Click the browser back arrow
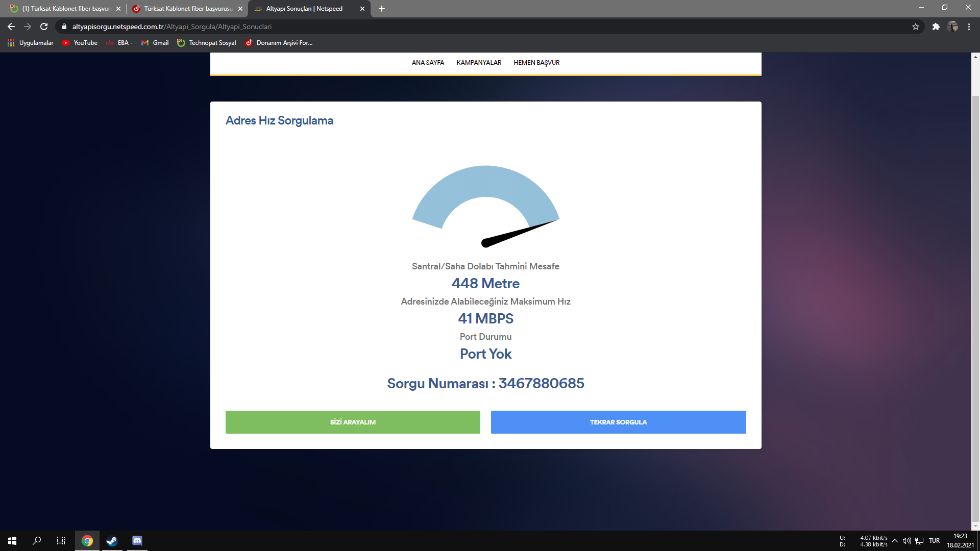The height and width of the screenshot is (551, 980). click(x=11, y=27)
